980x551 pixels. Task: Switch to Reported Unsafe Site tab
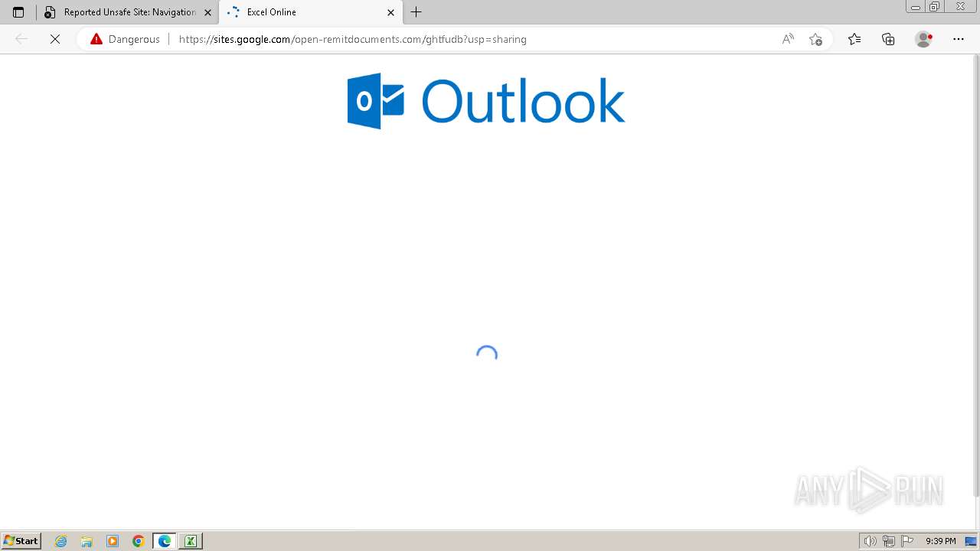point(128,12)
